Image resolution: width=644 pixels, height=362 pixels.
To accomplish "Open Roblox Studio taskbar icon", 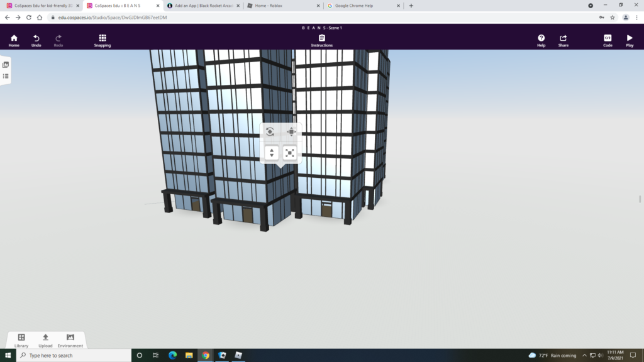I will point(238,356).
